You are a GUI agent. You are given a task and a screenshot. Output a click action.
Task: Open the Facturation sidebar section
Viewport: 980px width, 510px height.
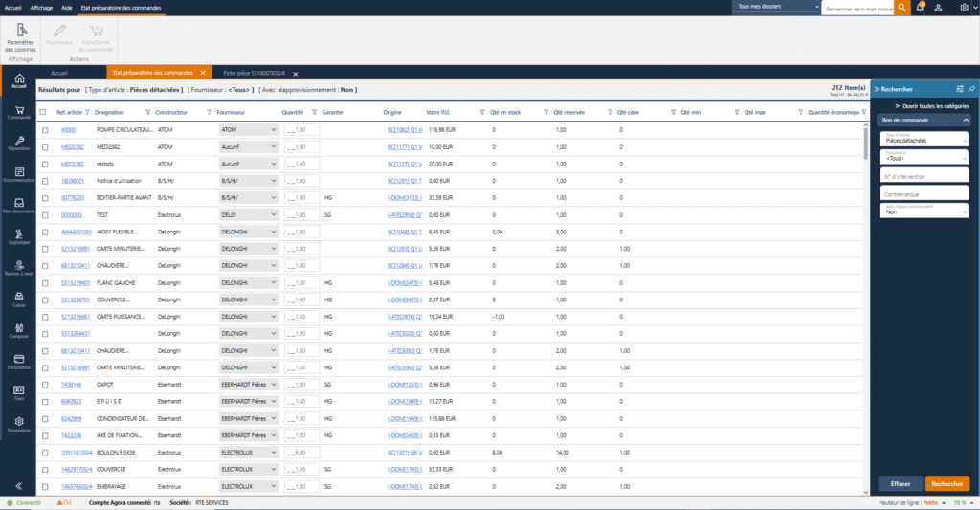coord(18,362)
